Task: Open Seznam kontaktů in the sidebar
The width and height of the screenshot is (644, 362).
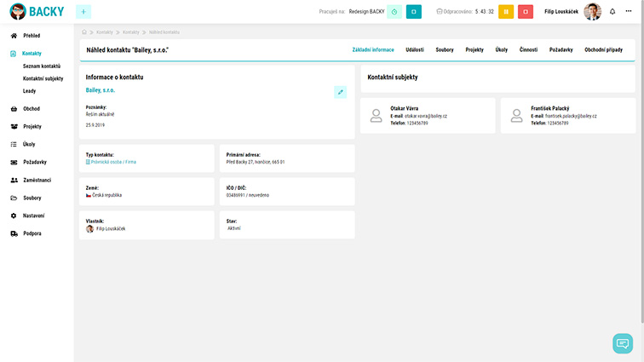Action: pyautogui.click(x=41, y=66)
